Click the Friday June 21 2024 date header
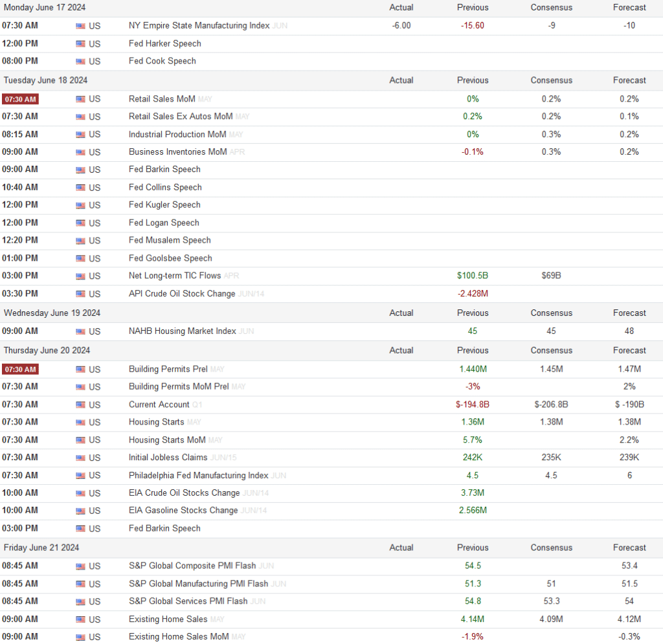 tap(41, 548)
